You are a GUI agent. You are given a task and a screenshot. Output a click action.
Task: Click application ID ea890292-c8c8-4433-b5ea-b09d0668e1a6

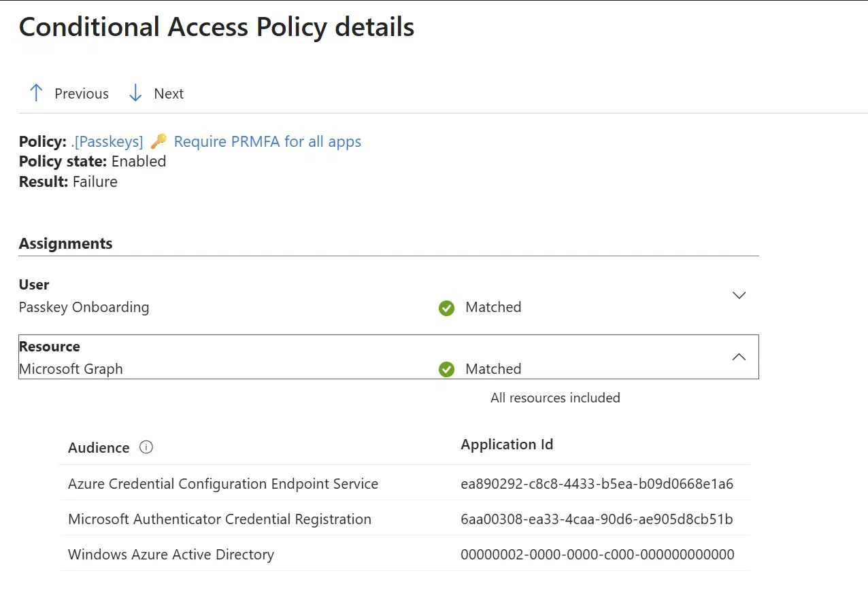pyautogui.click(x=597, y=484)
